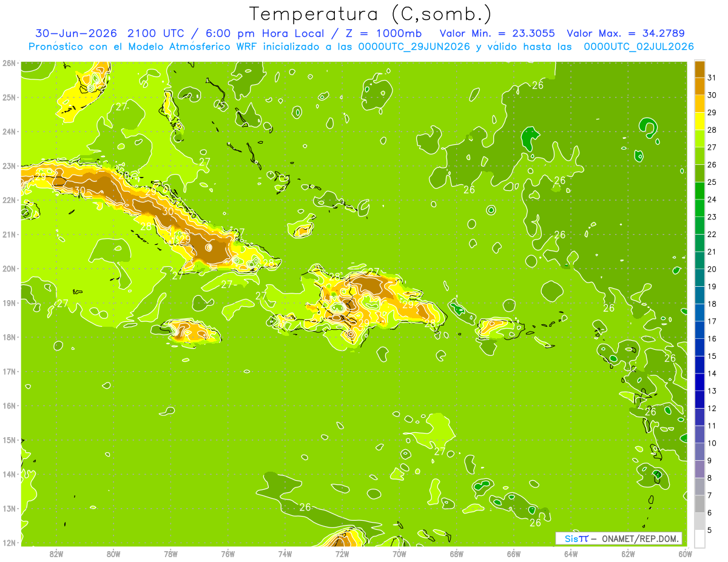The width and height of the screenshot is (728, 562).
Task: Pick the lime swatch between 27 and 28
Action: pyautogui.click(x=699, y=138)
